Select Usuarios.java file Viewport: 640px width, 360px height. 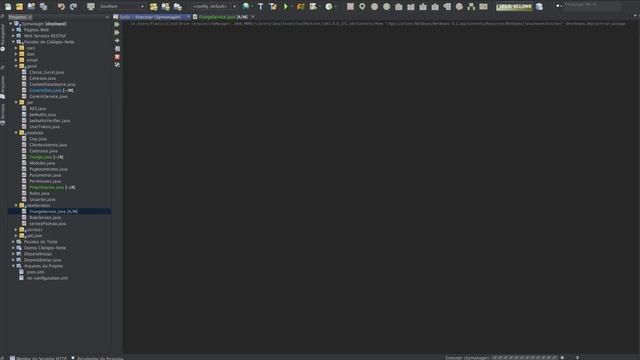click(42, 200)
